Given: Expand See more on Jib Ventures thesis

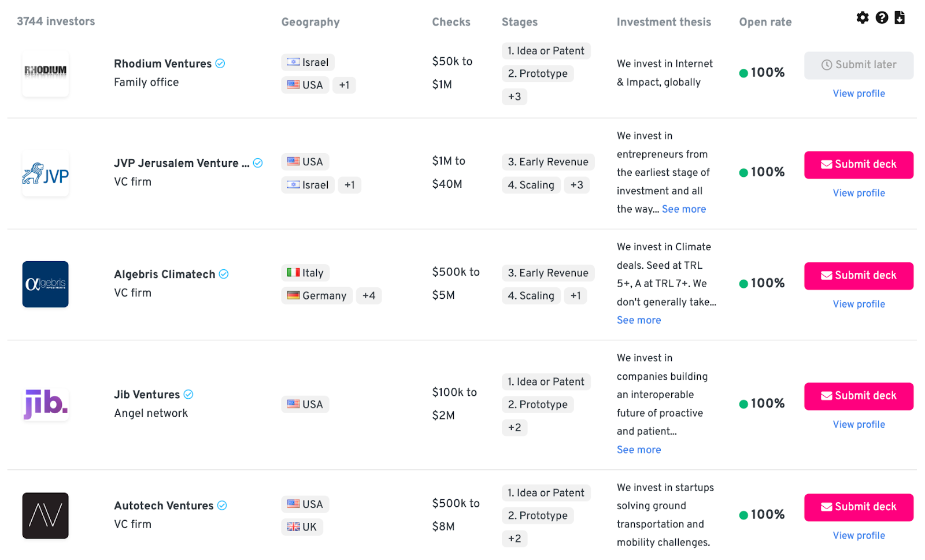Looking at the screenshot, I should [x=638, y=450].
